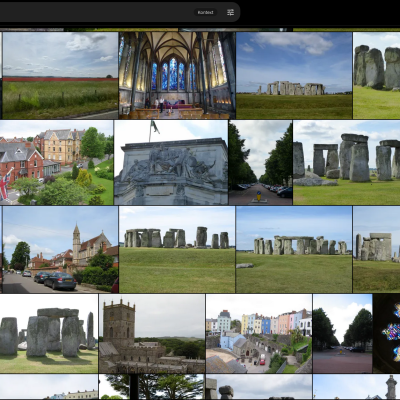
Task: Select the avenue photo beside colorful houses
Action: (x=343, y=334)
